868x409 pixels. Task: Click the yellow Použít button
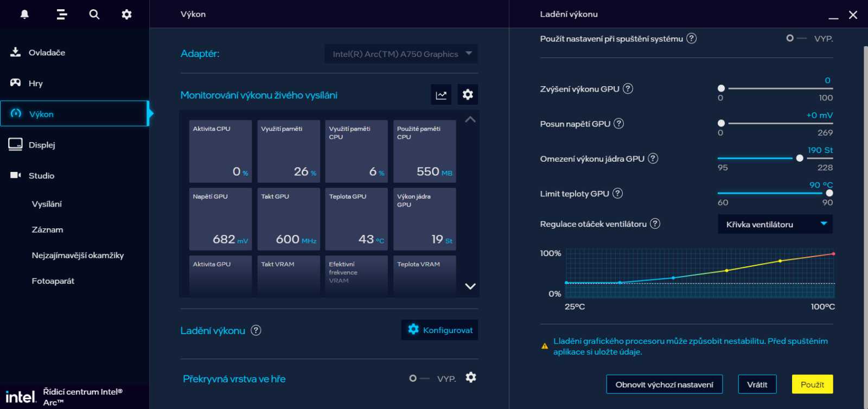[812, 385]
